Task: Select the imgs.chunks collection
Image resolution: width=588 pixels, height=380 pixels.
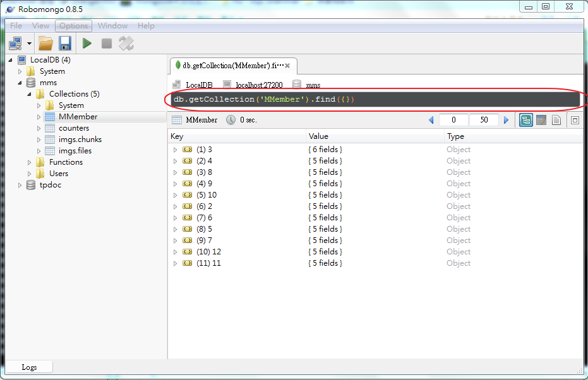Action: point(79,139)
